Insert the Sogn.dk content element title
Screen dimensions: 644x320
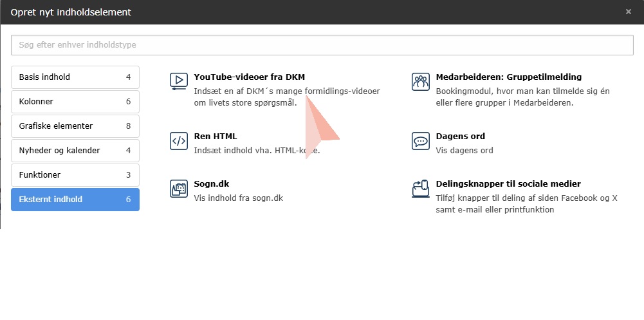211,184
